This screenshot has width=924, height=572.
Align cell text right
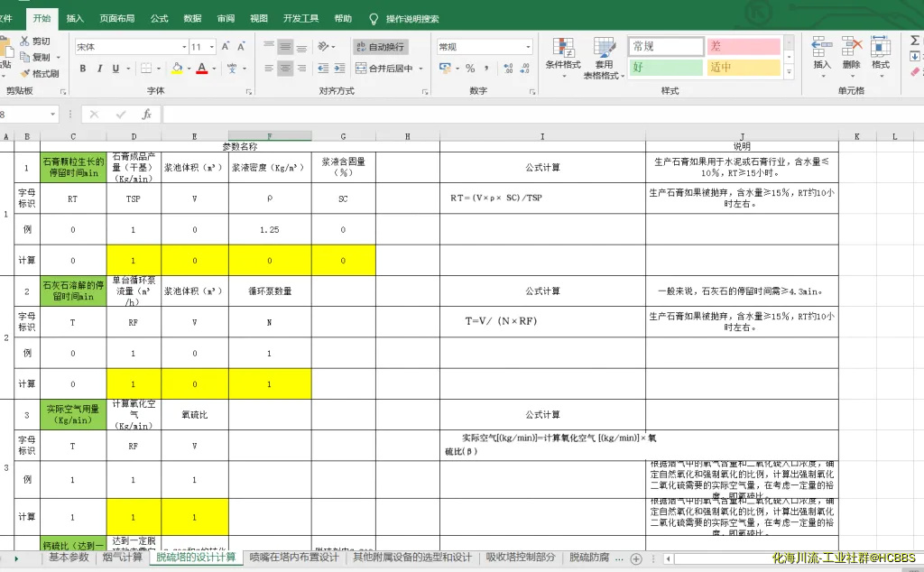301,69
